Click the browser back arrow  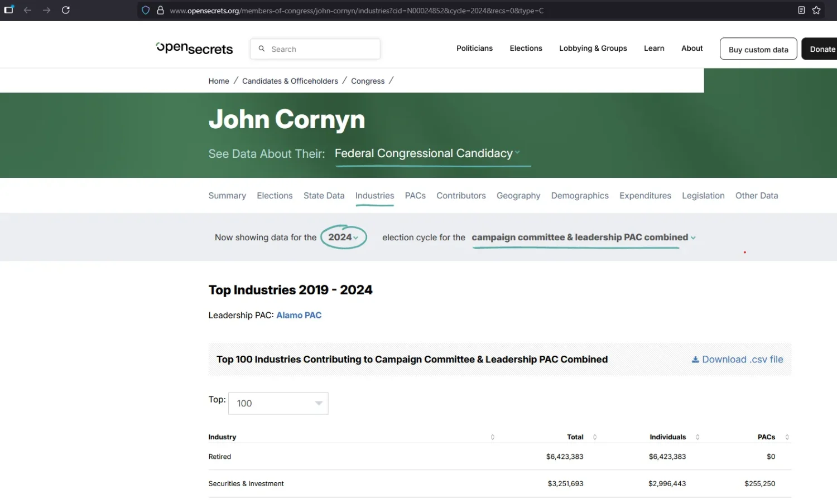27,10
